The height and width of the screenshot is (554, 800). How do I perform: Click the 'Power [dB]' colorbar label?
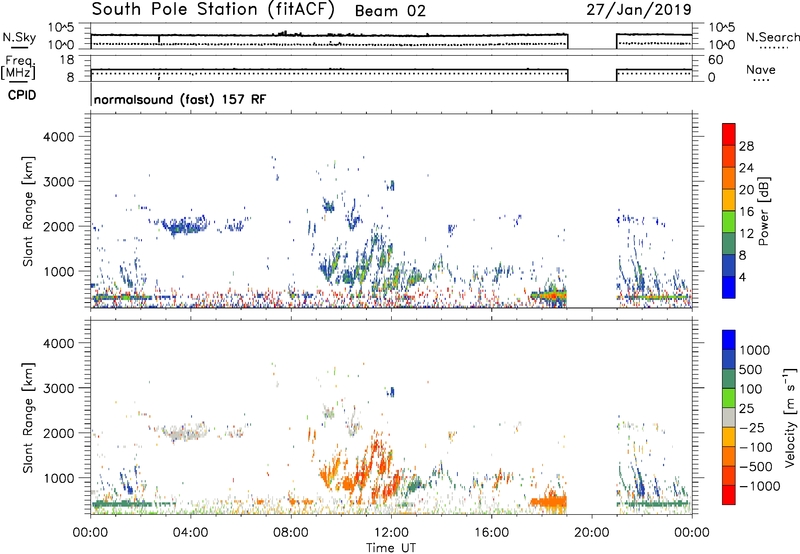(763, 211)
